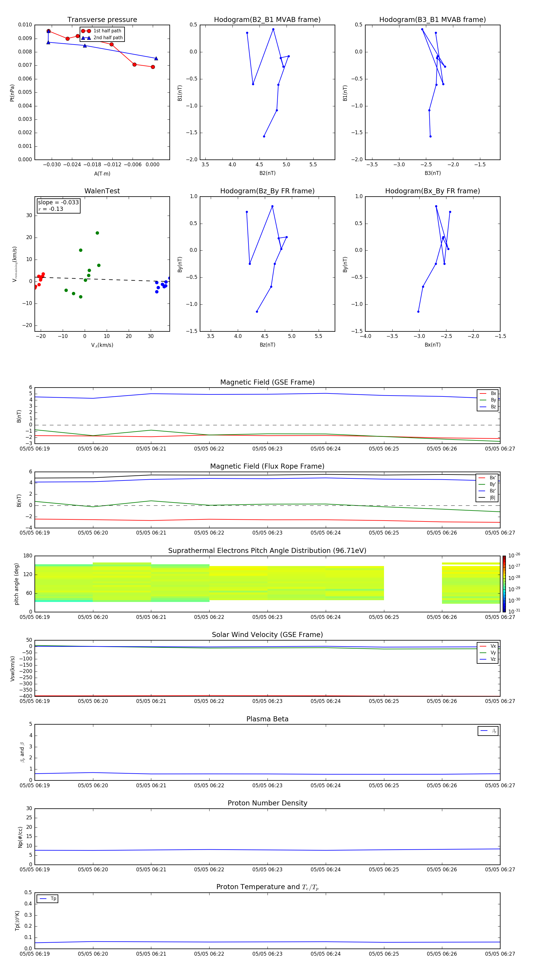Click the 'Bz(nT)' x-axis label
Screen dimensions: 535x980
point(267,345)
